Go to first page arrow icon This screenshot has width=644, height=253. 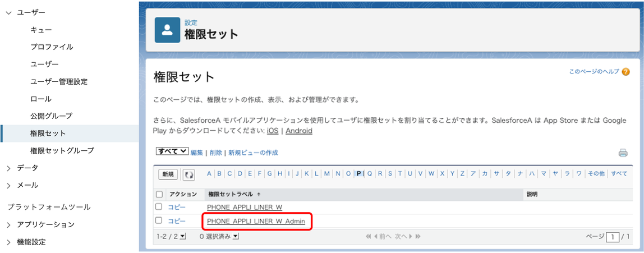[x=369, y=237]
